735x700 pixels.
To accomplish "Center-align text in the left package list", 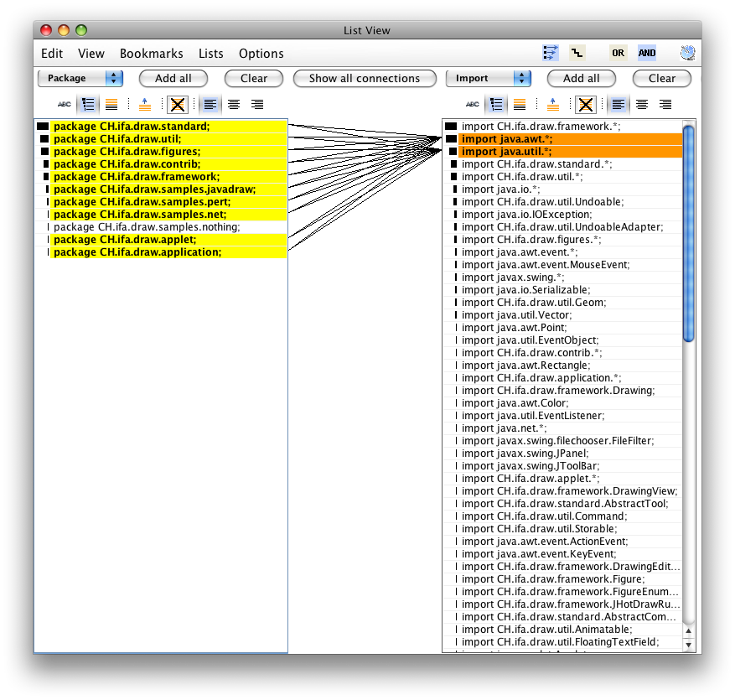I will (234, 105).
